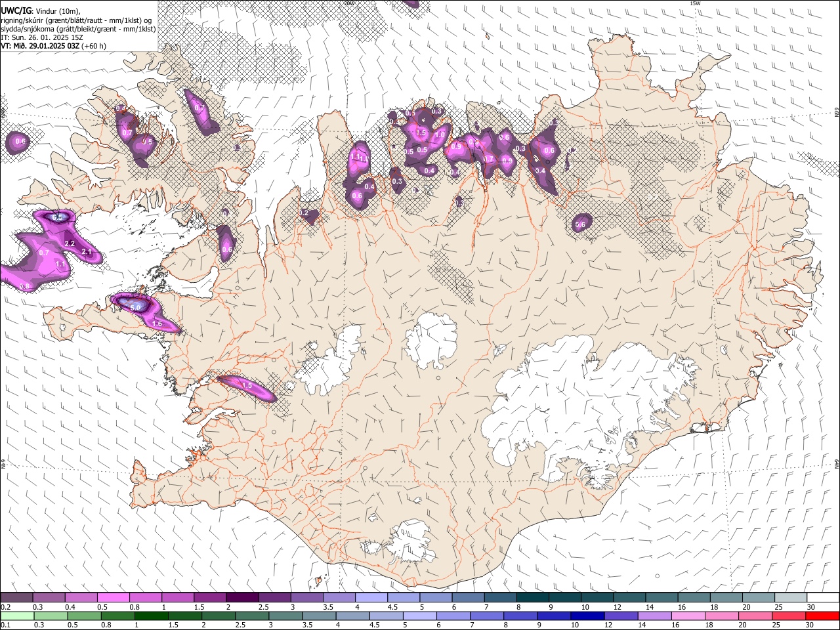This screenshot has height=630, width=840.
Task: Click the 0.1 label under the lower legend
Action: coord(5,625)
